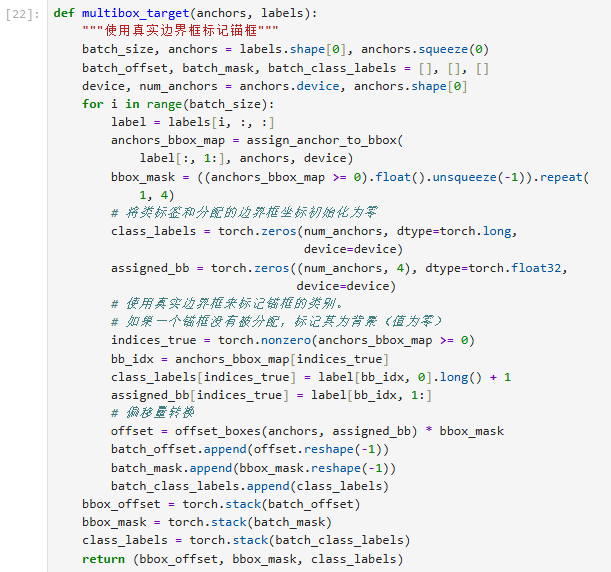Screen dimensions: 611x572
Task: Click the line defining batch_size and anchors
Action: [285, 49]
